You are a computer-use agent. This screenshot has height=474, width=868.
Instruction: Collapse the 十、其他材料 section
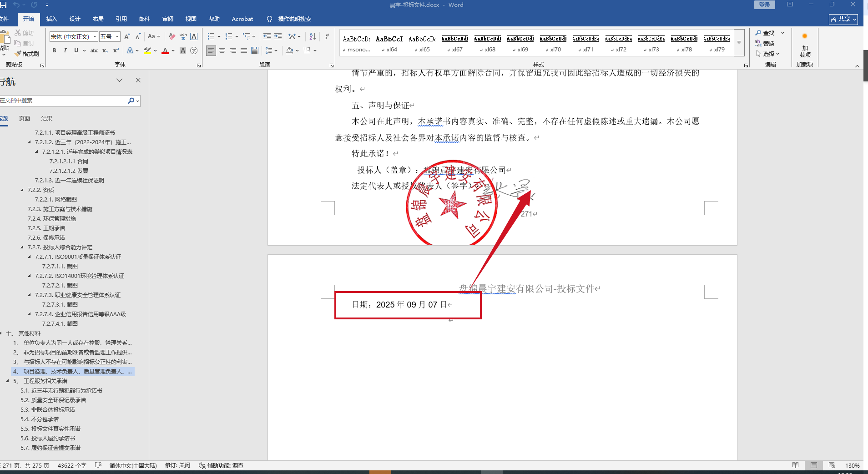[1, 333]
